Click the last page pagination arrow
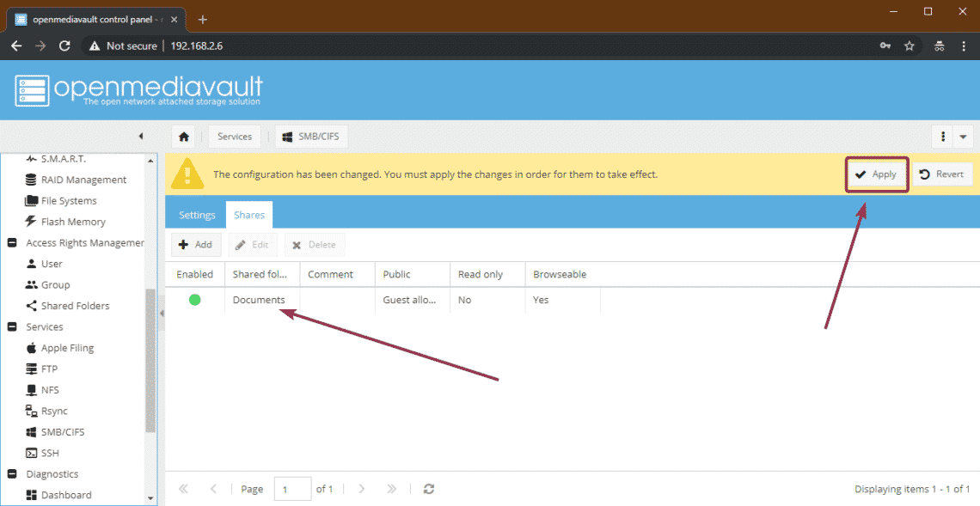This screenshot has width=980, height=506. tap(392, 489)
